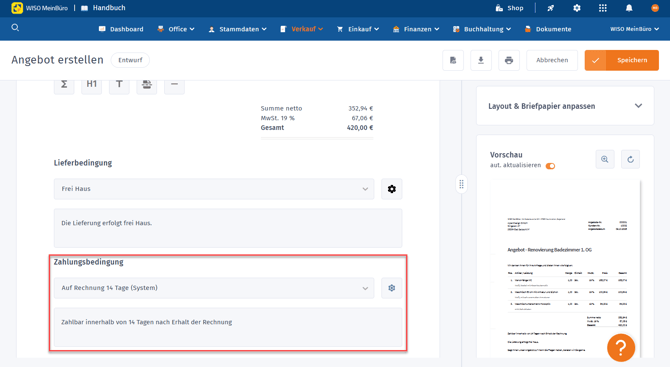The height and width of the screenshot is (367, 670).
Task: Open the Zahlungsbedingung settings gear
Action: (391, 288)
